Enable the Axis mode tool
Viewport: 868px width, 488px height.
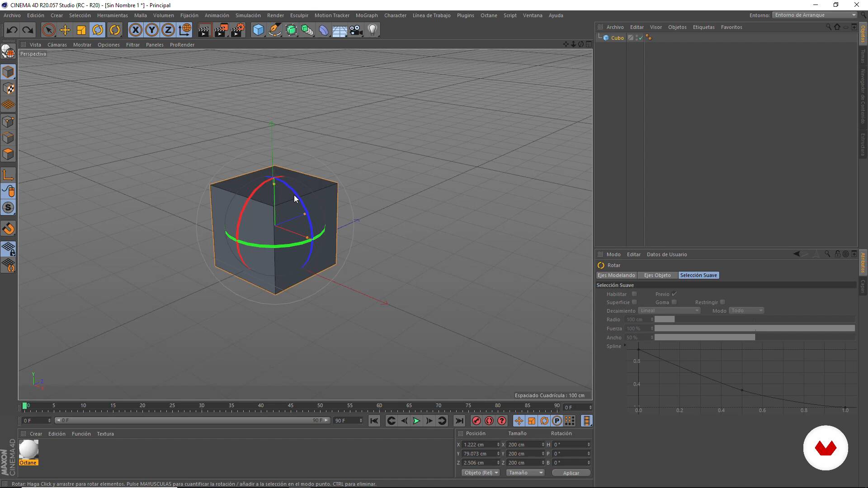point(8,175)
